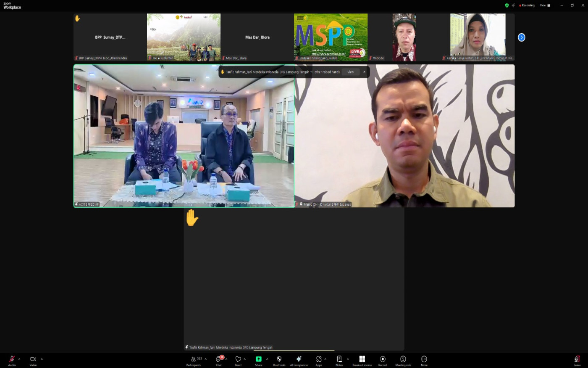Image resolution: width=588 pixels, height=368 pixels.
Task: Click the green Share screen icon
Action: pyautogui.click(x=259, y=359)
